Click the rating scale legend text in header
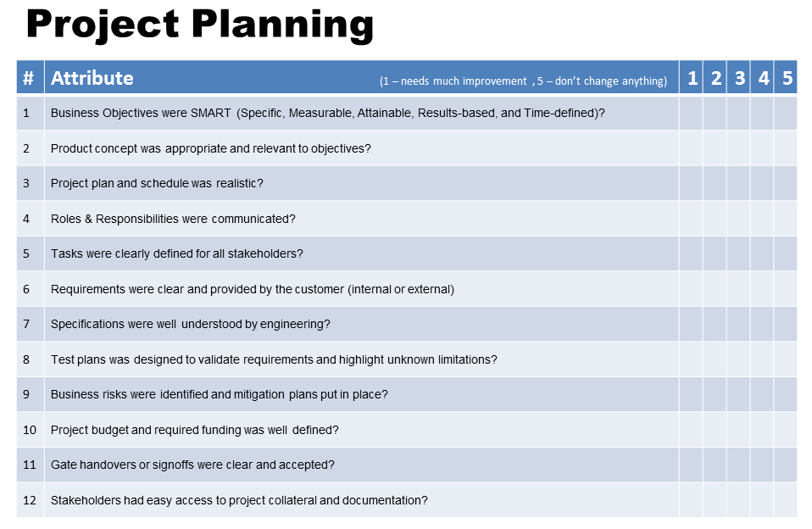This screenshot has height=529, width=812. [x=523, y=81]
